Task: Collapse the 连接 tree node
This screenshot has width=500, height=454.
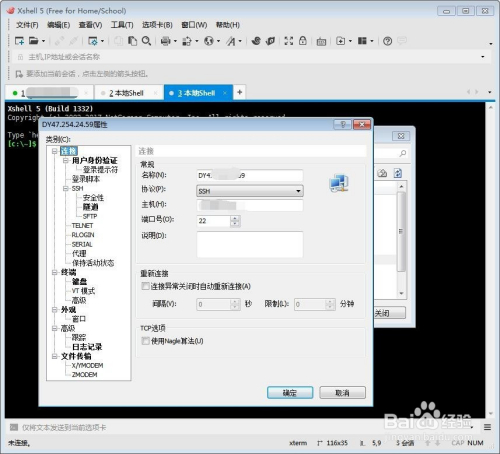Action: point(54,151)
